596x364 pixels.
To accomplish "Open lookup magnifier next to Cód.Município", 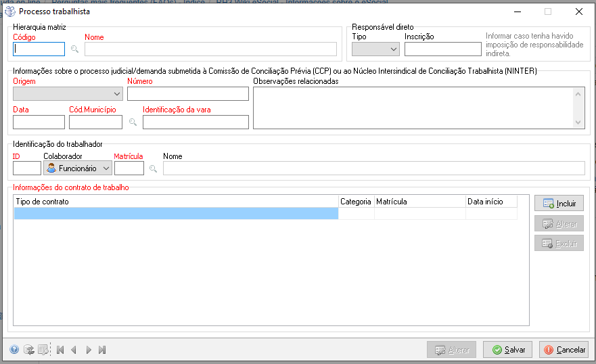I will click(x=133, y=122).
